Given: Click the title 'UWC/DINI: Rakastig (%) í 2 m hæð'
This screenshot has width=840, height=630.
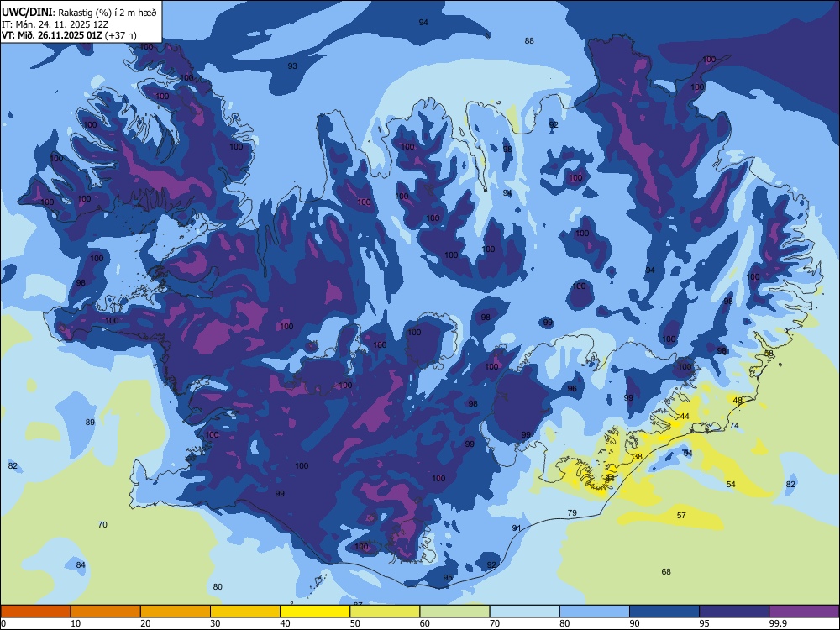Looking at the screenshot, I should pyautogui.click(x=79, y=13).
